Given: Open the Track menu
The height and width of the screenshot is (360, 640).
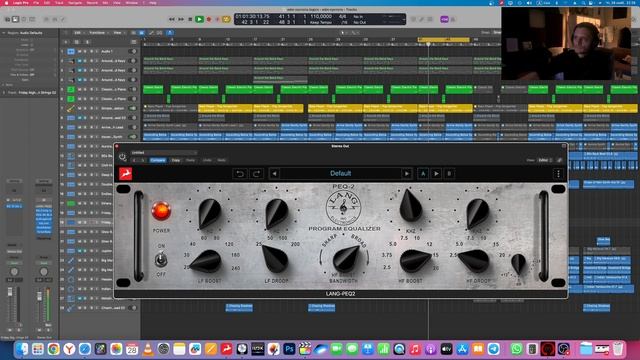Looking at the screenshot, I should (59, 2).
